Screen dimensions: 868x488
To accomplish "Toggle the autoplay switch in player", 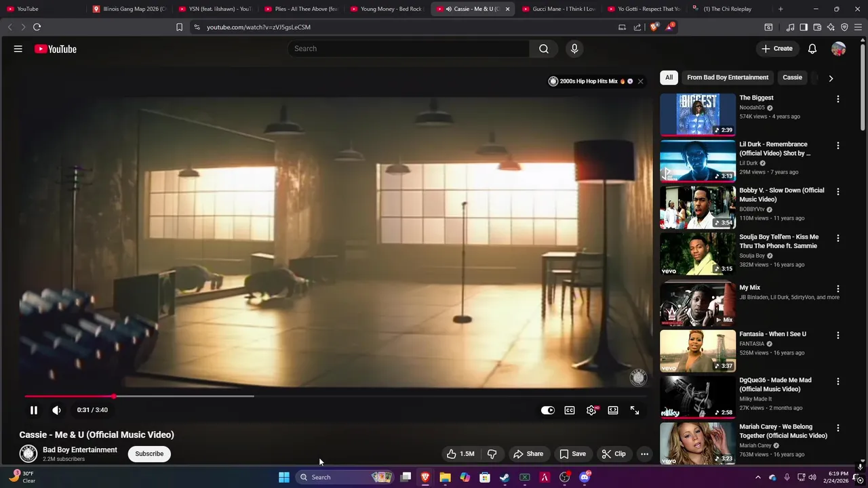I will tap(548, 410).
